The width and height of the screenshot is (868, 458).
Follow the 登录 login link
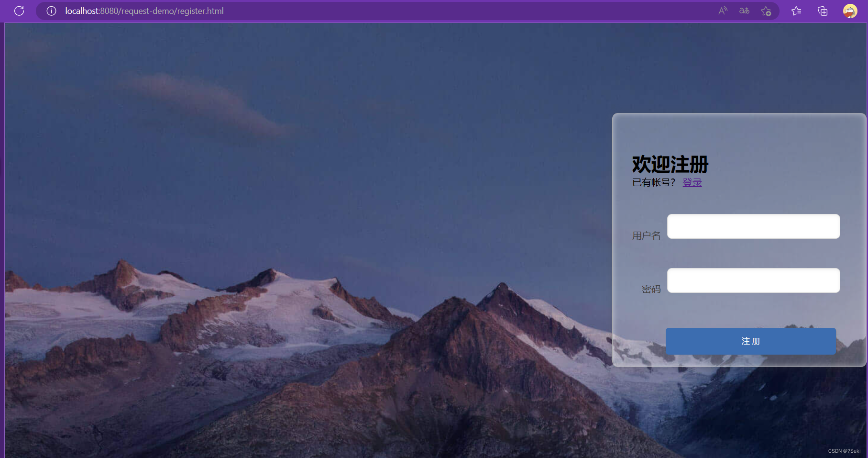pos(692,182)
